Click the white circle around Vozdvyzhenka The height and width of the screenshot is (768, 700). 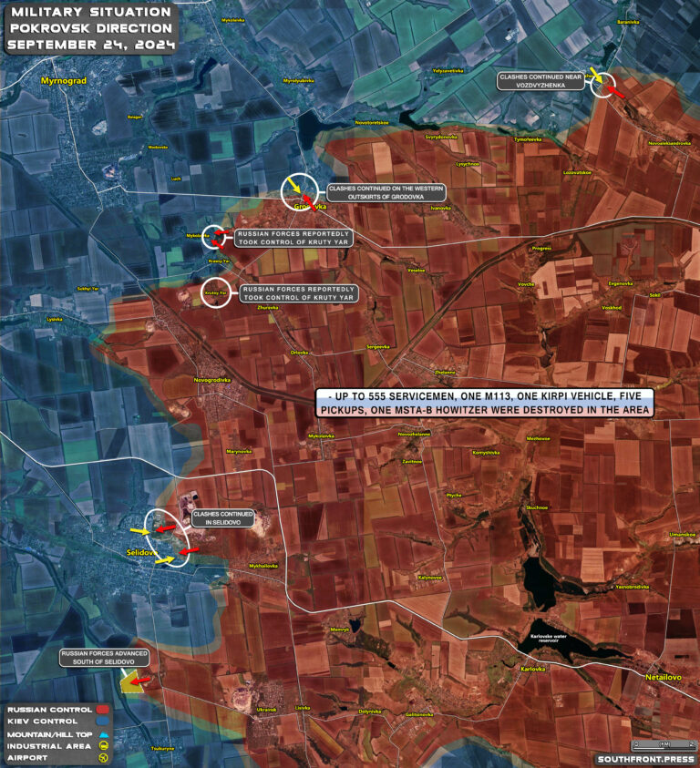[602, 85]
